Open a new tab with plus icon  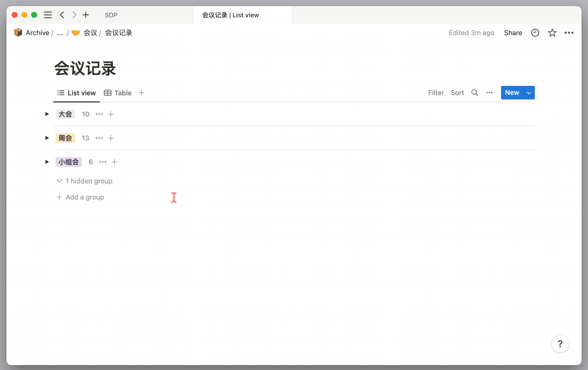point(86,15)
